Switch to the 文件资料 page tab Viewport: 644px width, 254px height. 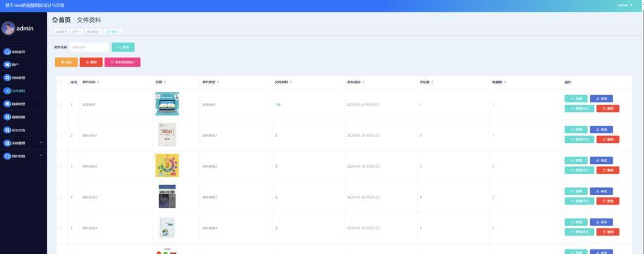click(112, 31)
